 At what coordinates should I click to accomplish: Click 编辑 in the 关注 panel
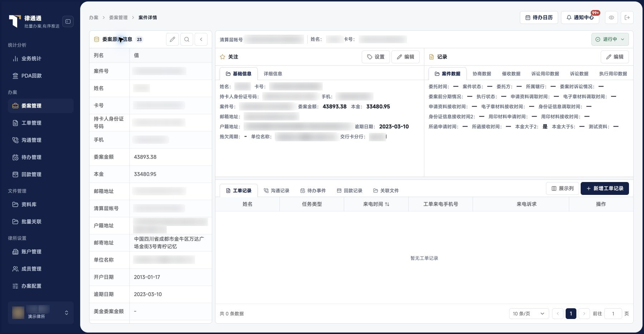coord(405,57)
